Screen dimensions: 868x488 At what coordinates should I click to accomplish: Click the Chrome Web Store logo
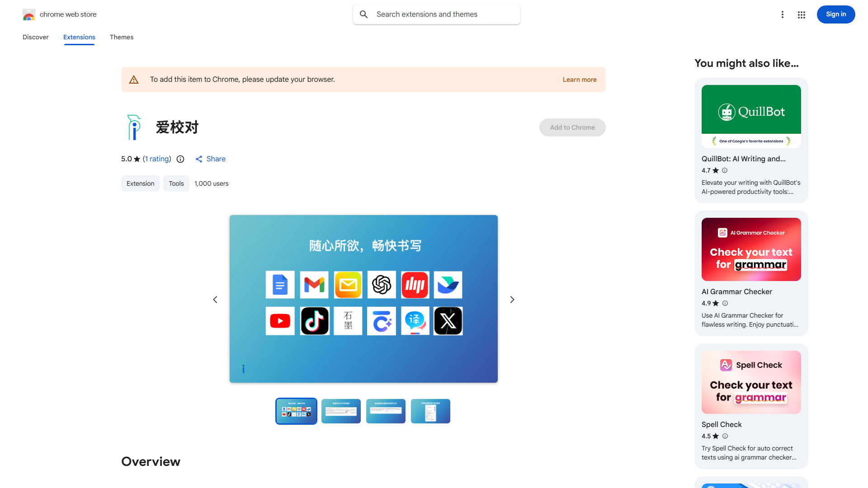click(x=29, y=14)
